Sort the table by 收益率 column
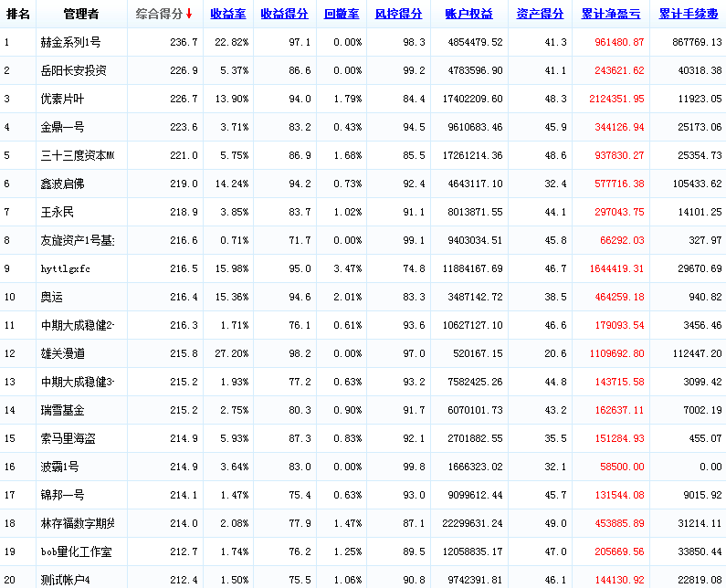726x588 pixels. tap(226, 15)
